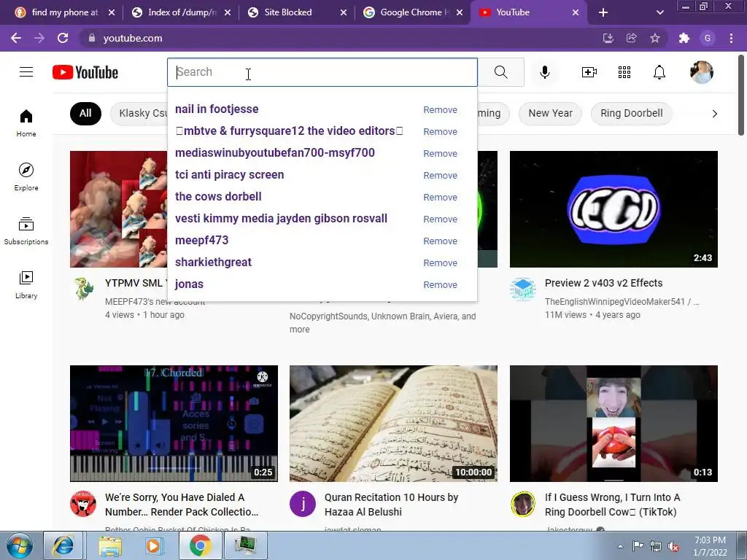The image size is (747, 560).
Task: Open the taskbar clock showing 7:03 PM
Action: coord(710,546)
